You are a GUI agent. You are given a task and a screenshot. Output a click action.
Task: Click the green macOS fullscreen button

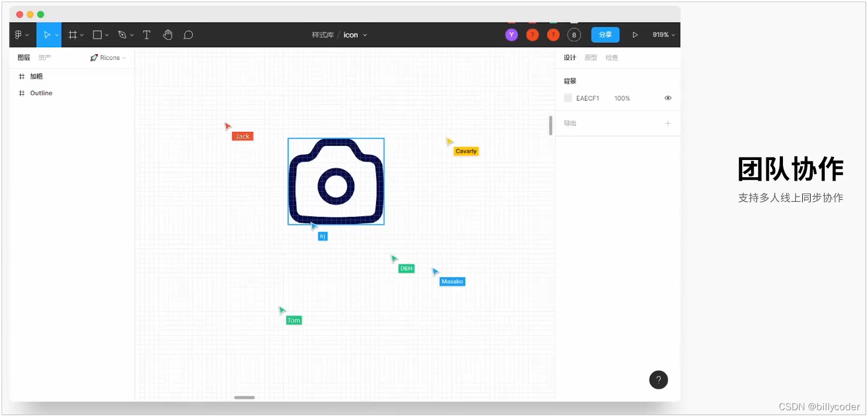[41, 15]
